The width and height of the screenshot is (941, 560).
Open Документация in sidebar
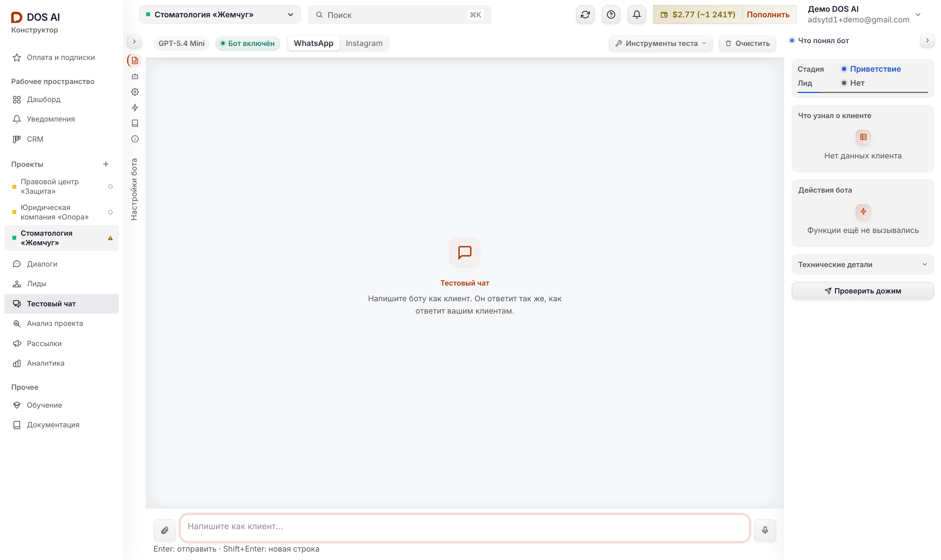(62, 425)
